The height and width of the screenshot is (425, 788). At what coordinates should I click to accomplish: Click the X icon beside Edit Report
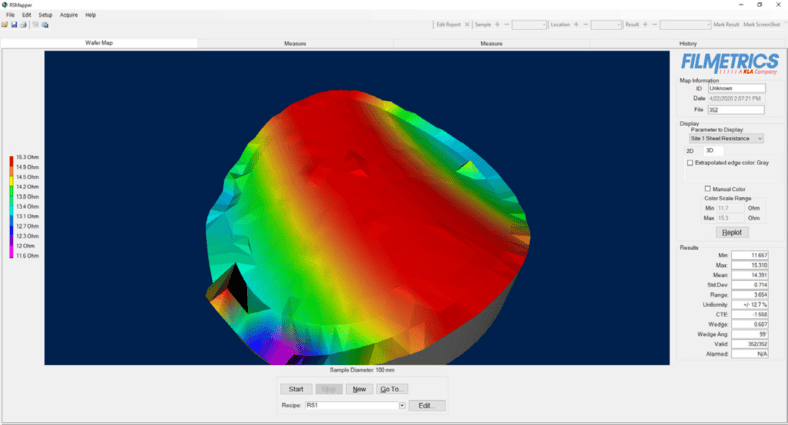pos(467,24)
